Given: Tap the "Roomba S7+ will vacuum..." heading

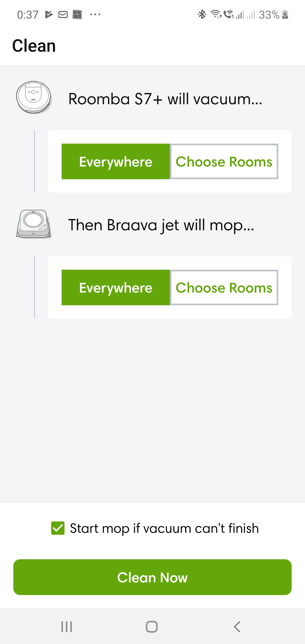Looking at the screenshot, I should pos(165,99).
